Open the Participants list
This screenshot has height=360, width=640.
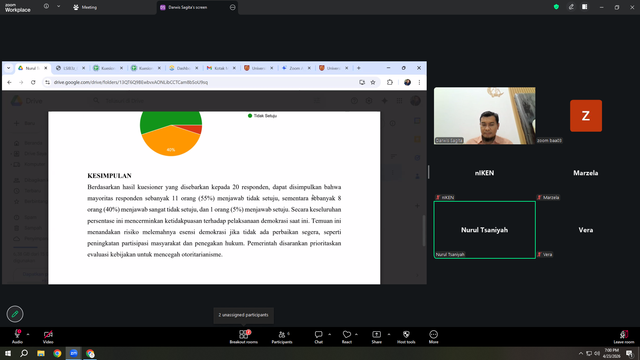pyautogui.click(x=282, y=336)
